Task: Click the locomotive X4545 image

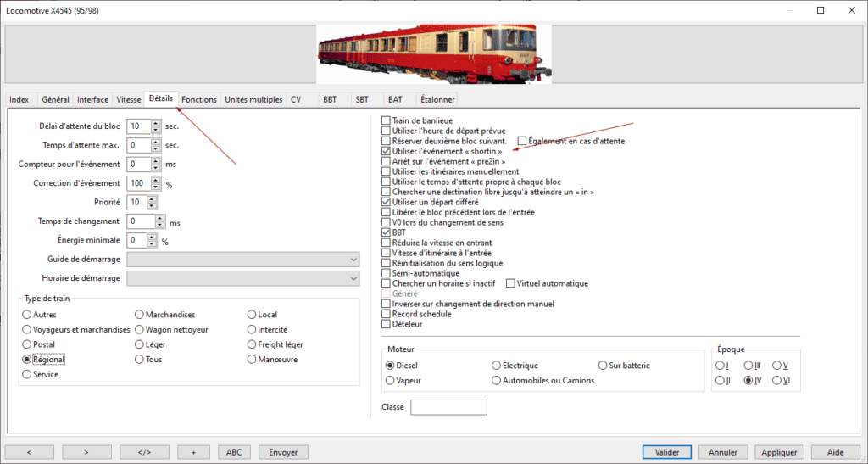Action: (x=433, y=51)
